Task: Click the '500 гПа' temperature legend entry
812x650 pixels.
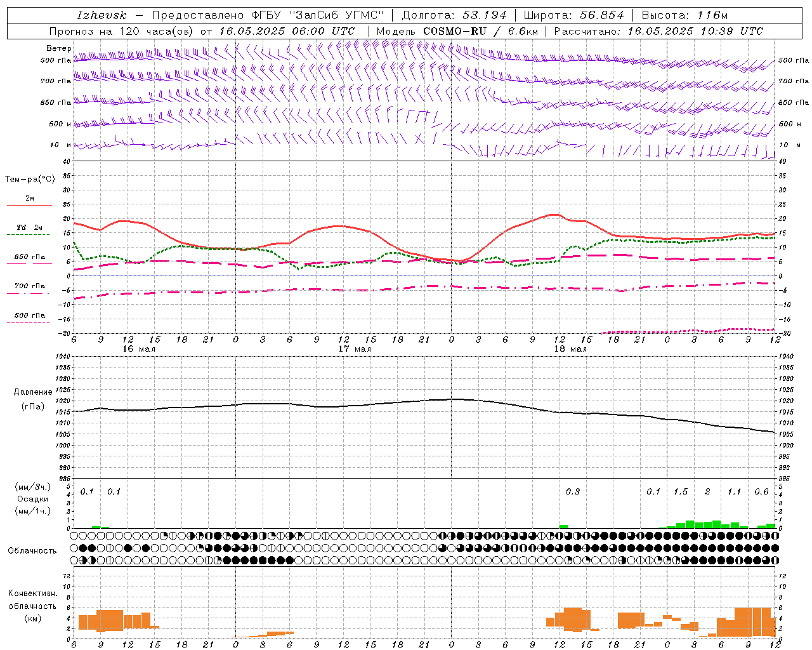Action: pyautogui.click(x=30, y=315)
